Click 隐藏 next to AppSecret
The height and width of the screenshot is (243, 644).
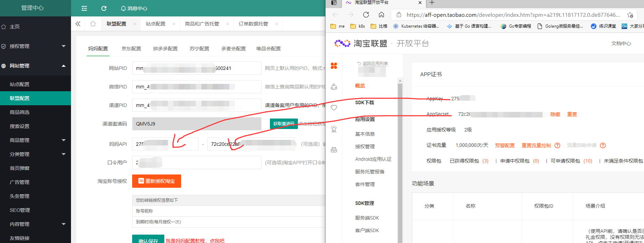coord(555,114)
